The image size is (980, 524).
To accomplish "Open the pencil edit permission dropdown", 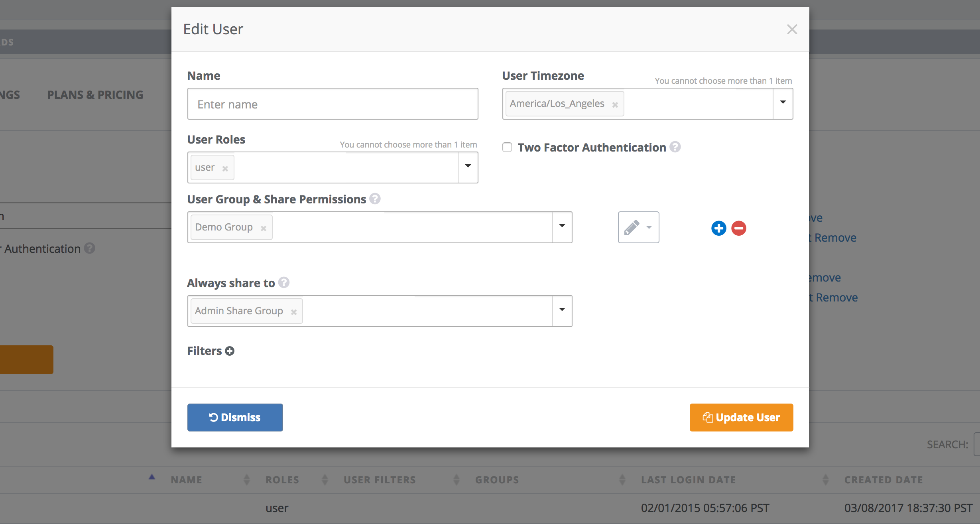I will pyautogui.click(x=638, y=227).
